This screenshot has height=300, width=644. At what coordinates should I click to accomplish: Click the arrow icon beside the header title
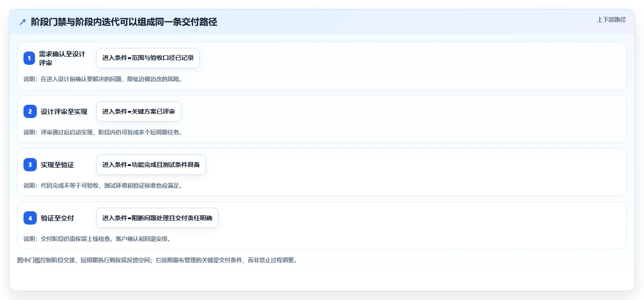[23, 22]
